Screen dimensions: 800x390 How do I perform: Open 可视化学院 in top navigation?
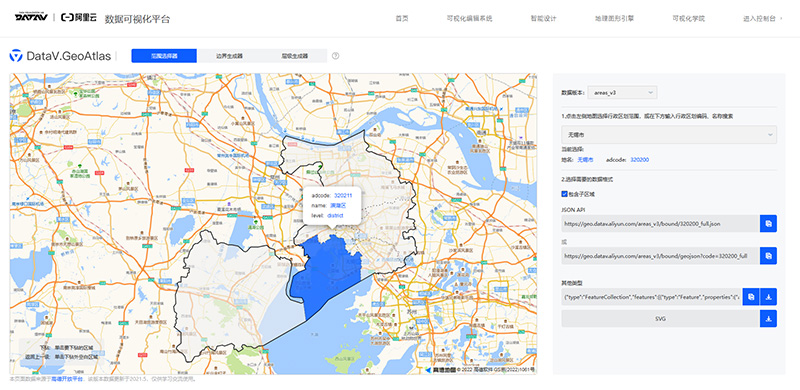pyautogui.click(x=688, y=18)
